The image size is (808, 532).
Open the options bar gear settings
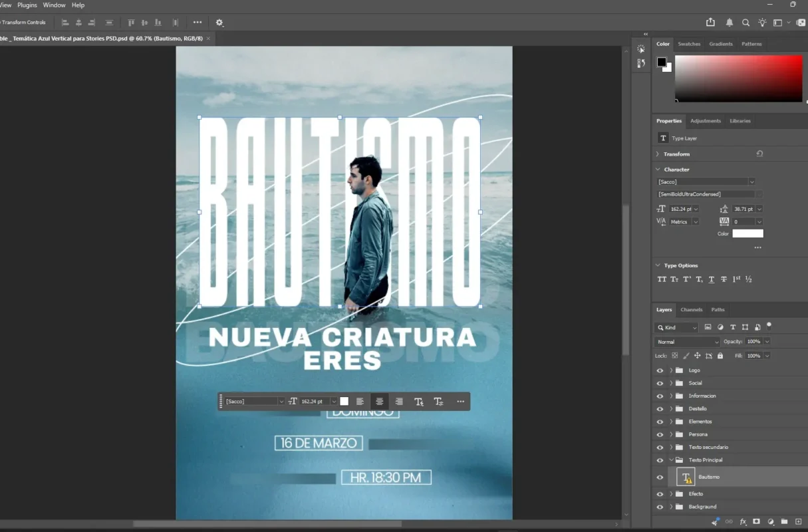pos(219,23)
